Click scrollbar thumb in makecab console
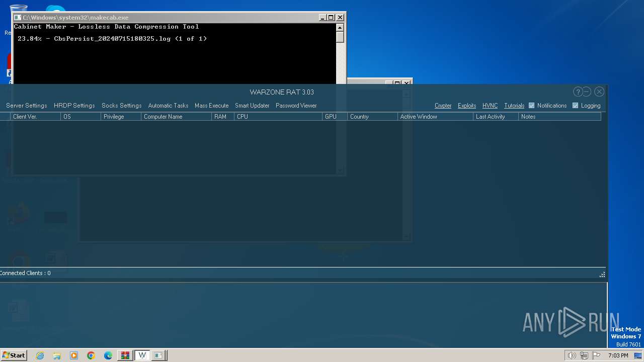This screenshot has width=644, height=362. 340,37
